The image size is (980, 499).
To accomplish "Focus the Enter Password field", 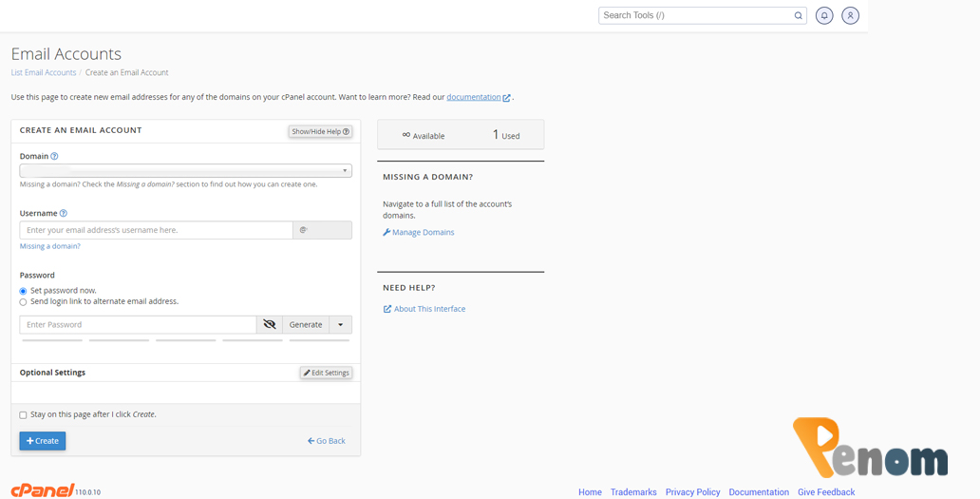I will click(138, 324).
